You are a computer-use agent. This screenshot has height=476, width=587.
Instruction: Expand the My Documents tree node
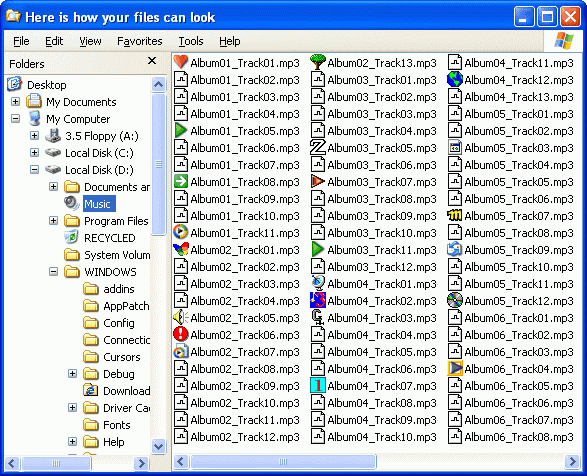(x=15, y=101)
